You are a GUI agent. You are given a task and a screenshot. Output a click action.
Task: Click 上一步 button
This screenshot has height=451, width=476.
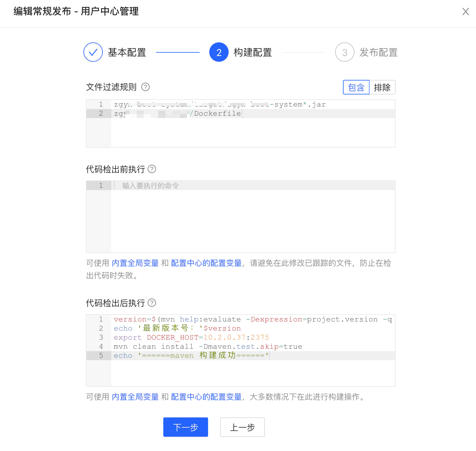(x=243, y=427)
